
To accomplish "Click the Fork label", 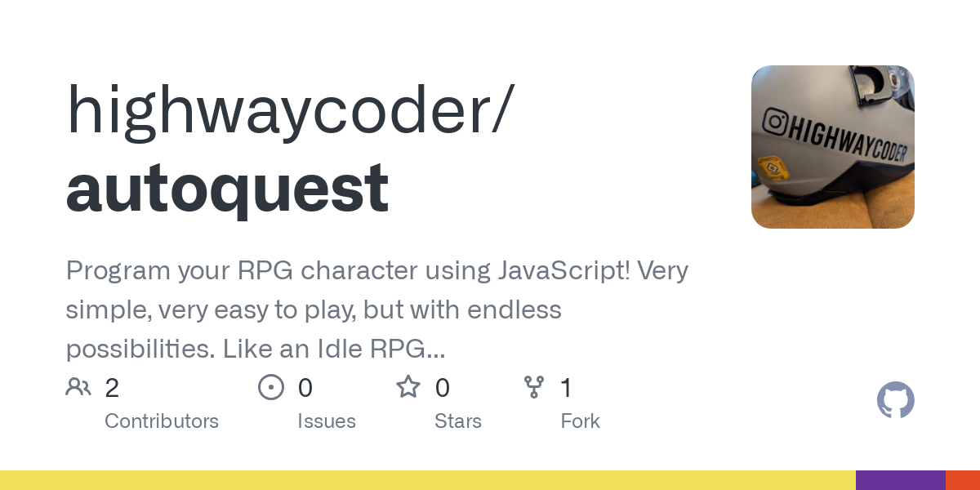I will click(x=580, y=421).
